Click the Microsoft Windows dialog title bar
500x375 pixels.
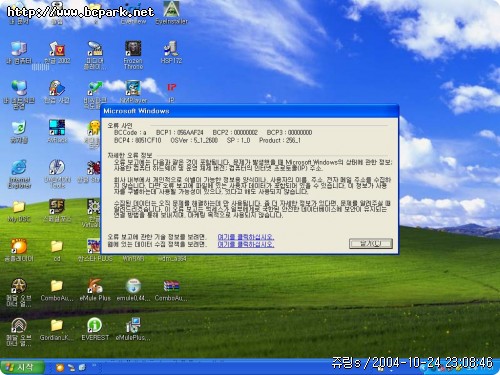click(x=249, y=111)
